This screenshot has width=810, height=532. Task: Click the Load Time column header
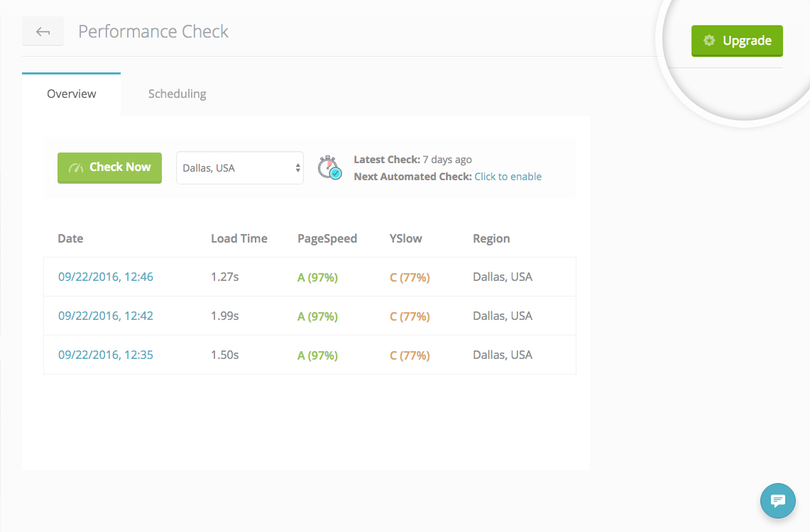pos(239,238)
